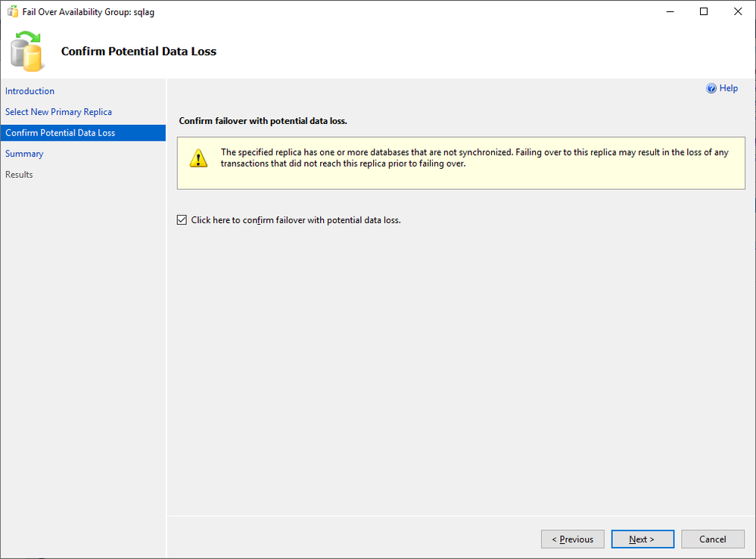Minimize the Fail Over wizard window
The image size is (756, 559).
(670, 11)
